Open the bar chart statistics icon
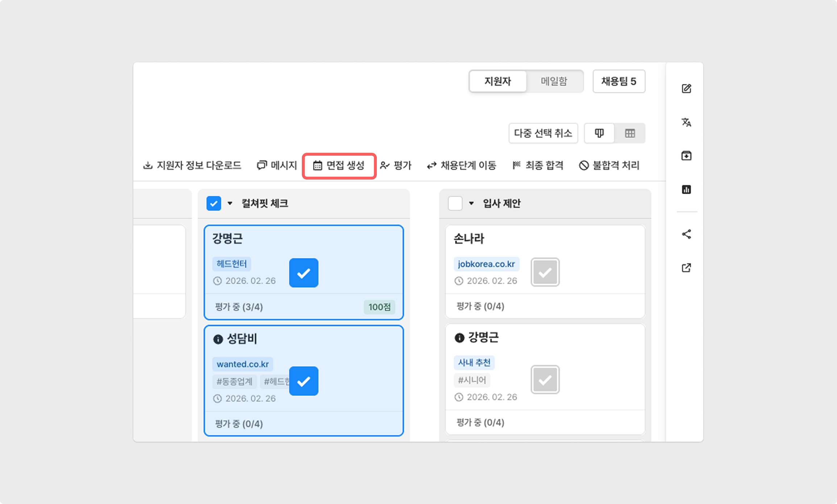The image size is (837, 504). [686, 189]
